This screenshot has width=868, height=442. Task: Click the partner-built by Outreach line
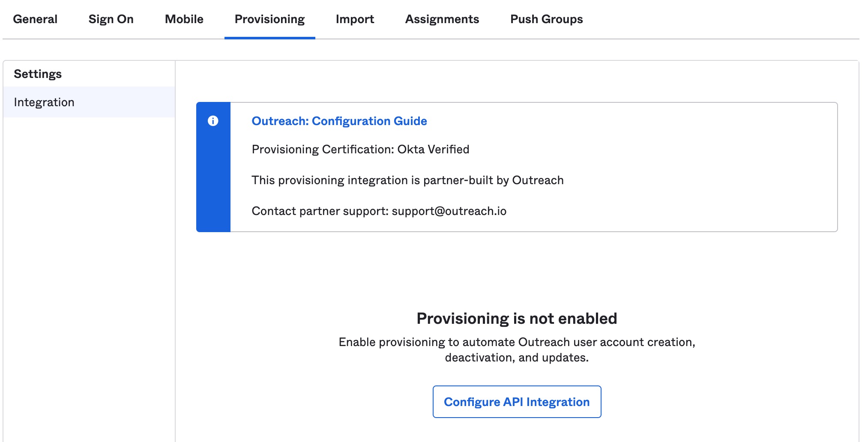(x=407, y=180)
